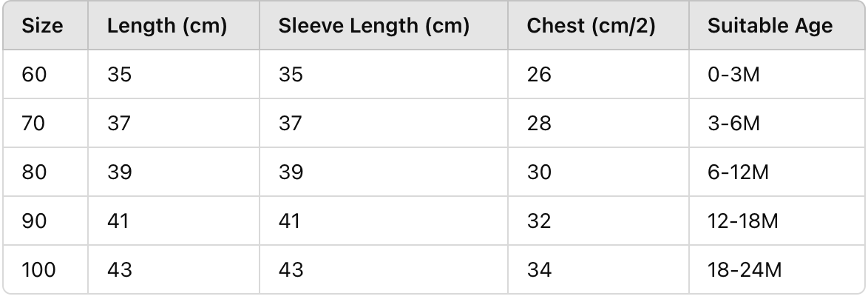This screenshot has height=299, width=868.
Task: Click the size 60 cell
Action: point(34,75)
